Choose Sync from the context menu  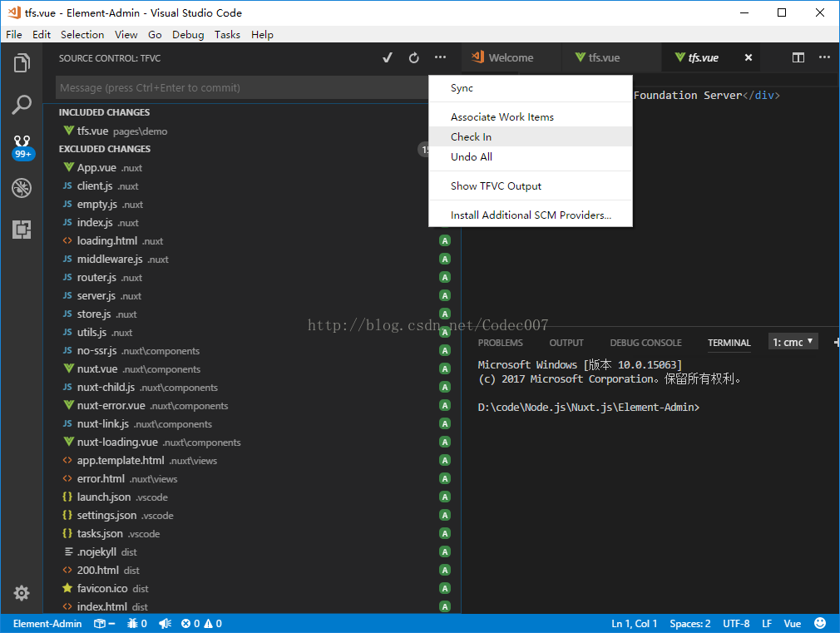coord(531,88)
